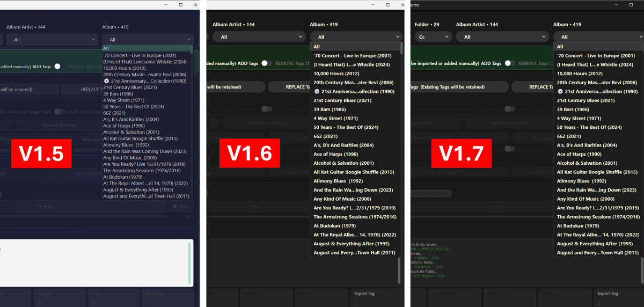
Task: Click the green log scrollbar in V1.5 window
Action: click(x=189, y=264)
